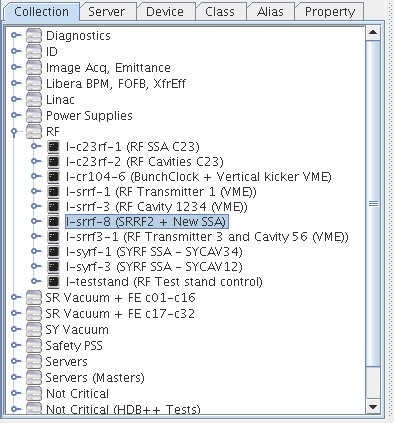This screenshot has height=423, width=394.
Task: Switch to the Server tab
Action: click(x=107, y=12)
